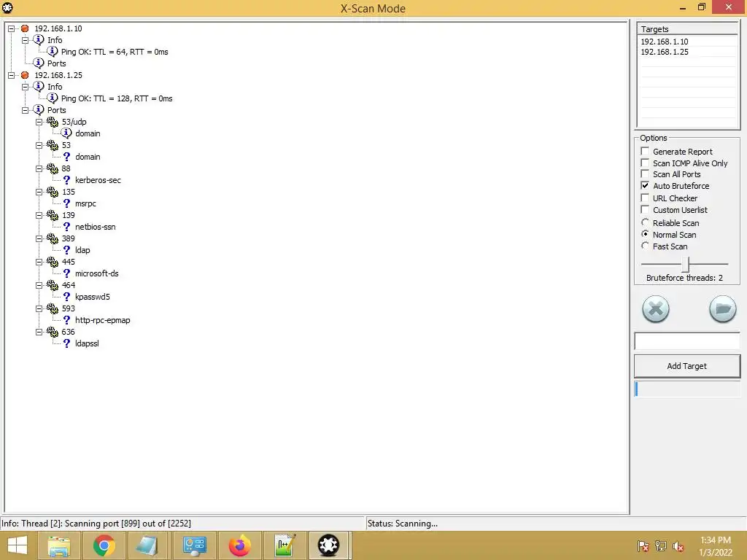Select the gears icon for port 593
The height and width of the screenshot is (560, 747).
click(x=53, y=308)
